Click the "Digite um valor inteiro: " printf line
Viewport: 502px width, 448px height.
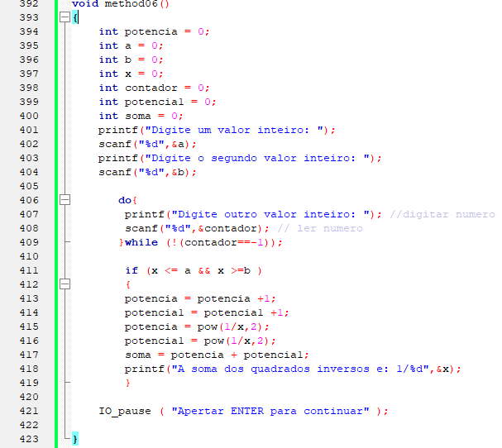pos(217,130)
